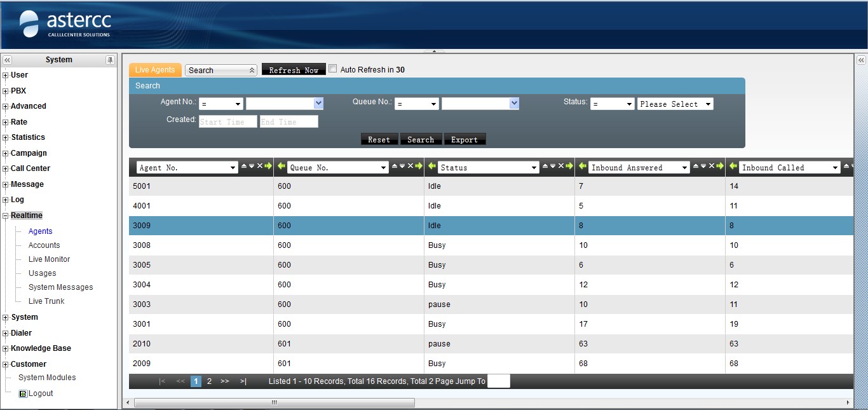The height and width of the screenshot is (410, 868).
Task: Click the Refresh Now button
Action: [x=294, y=70]
